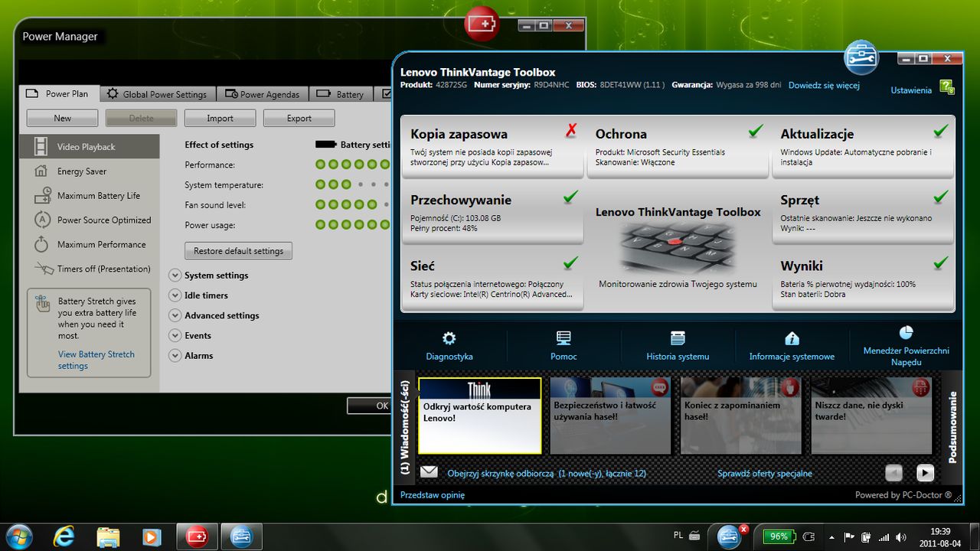Image resolution: width=980 pixels, height=551 pixels.
Task: Expand Idle timers section
Action: click(175, 295)
